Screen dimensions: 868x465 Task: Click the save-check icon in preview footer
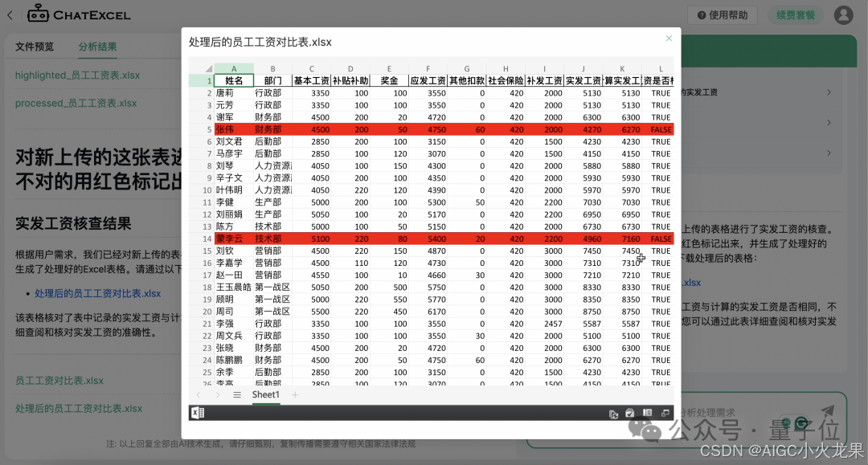click(x=630, y=413)
